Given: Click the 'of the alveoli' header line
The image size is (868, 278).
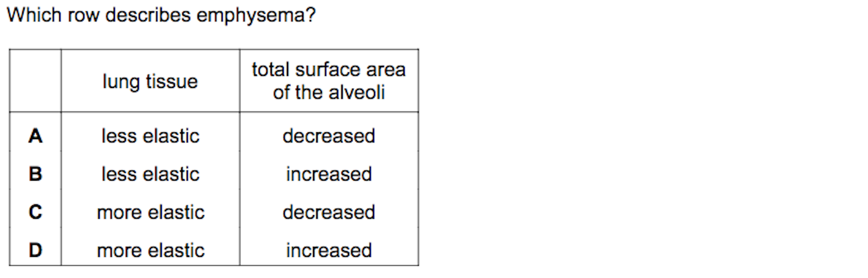Looking at the screenshot, I should [329, 92].
